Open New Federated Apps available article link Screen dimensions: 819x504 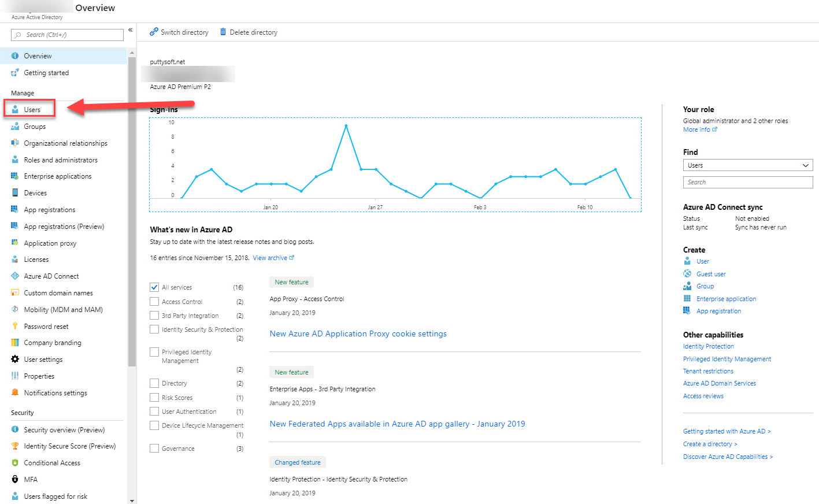coord(397,424)
